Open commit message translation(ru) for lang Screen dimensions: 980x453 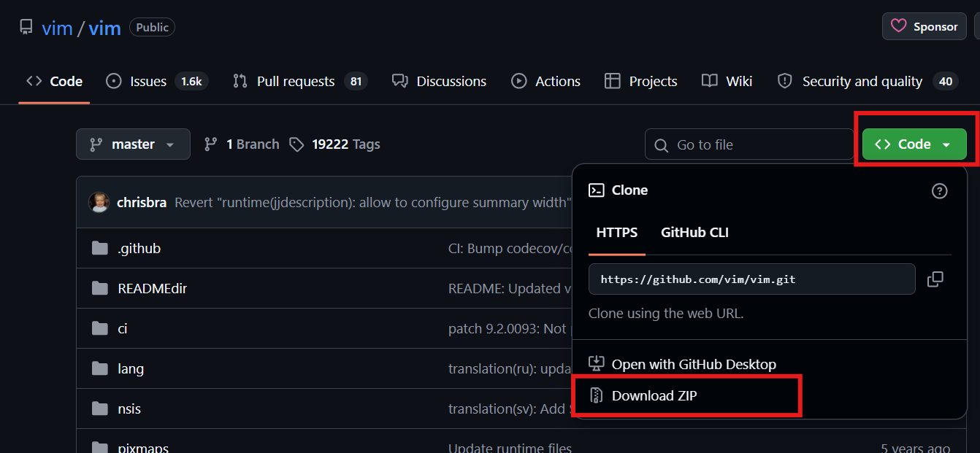point(510,368)
